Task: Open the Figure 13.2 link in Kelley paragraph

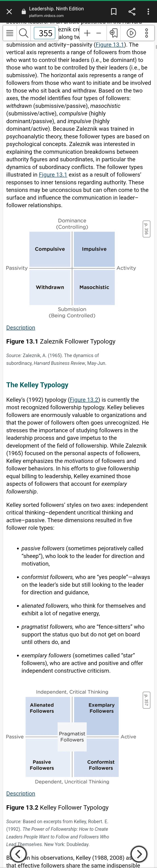Action: coord(84,400)
